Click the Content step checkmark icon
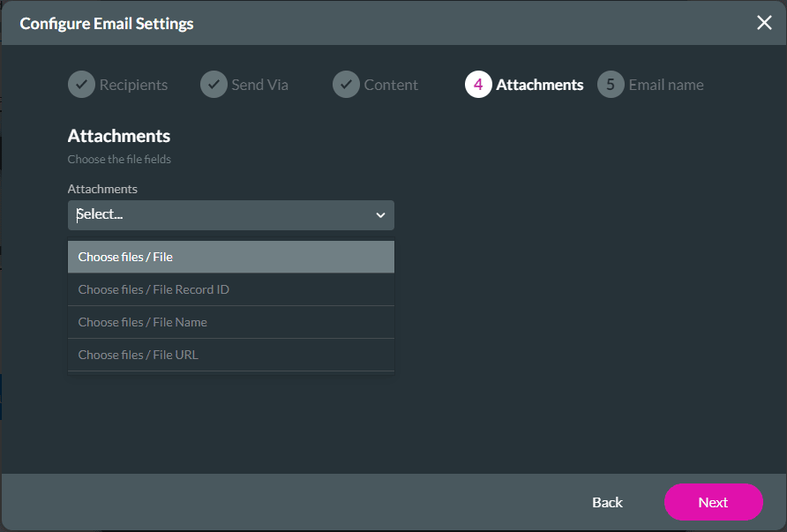This screenshot has width=787, height=532. 345,85
